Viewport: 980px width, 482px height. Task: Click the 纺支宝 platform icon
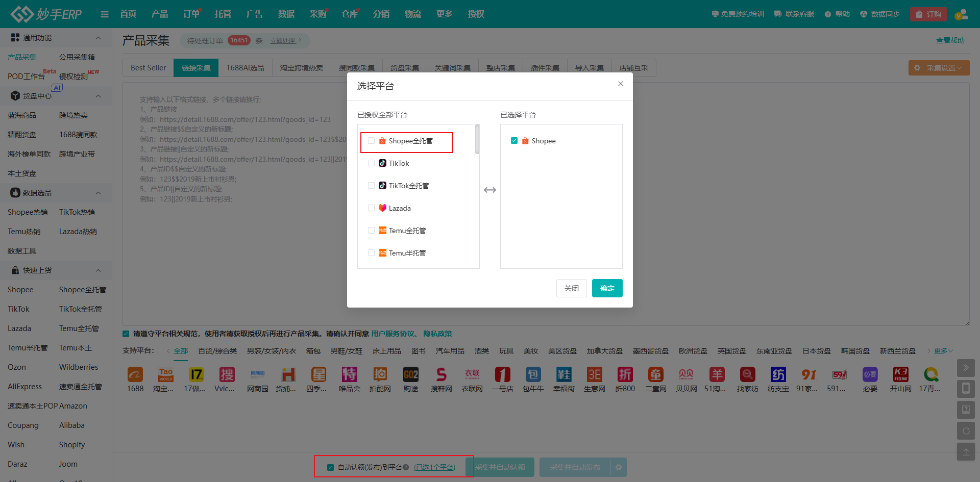778,375
